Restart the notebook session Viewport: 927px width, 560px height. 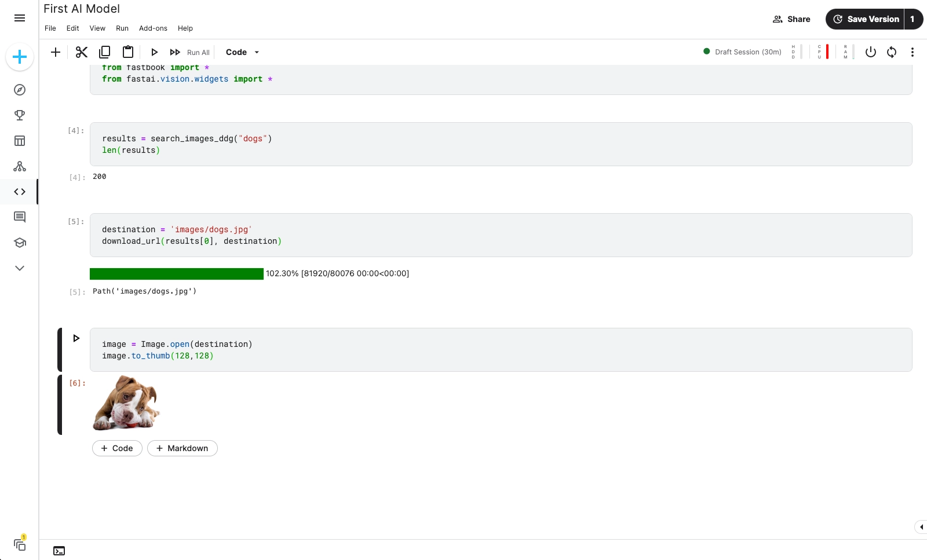891,52
